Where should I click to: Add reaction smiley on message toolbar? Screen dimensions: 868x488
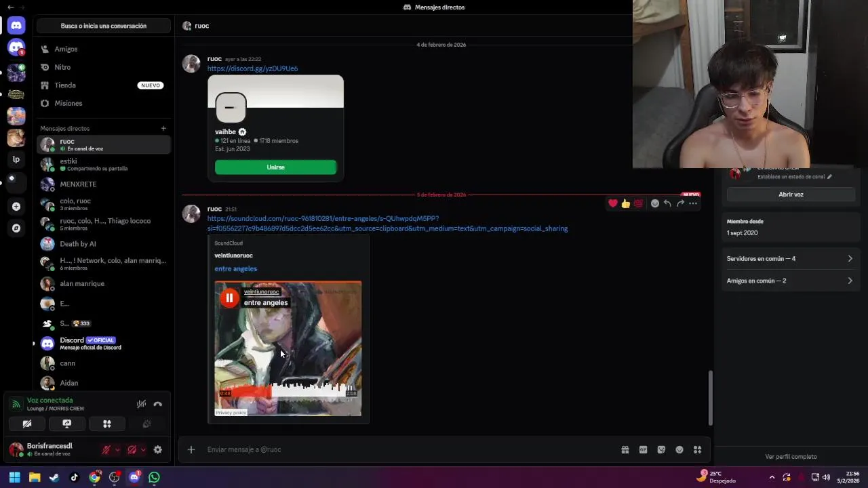point(654,203)
